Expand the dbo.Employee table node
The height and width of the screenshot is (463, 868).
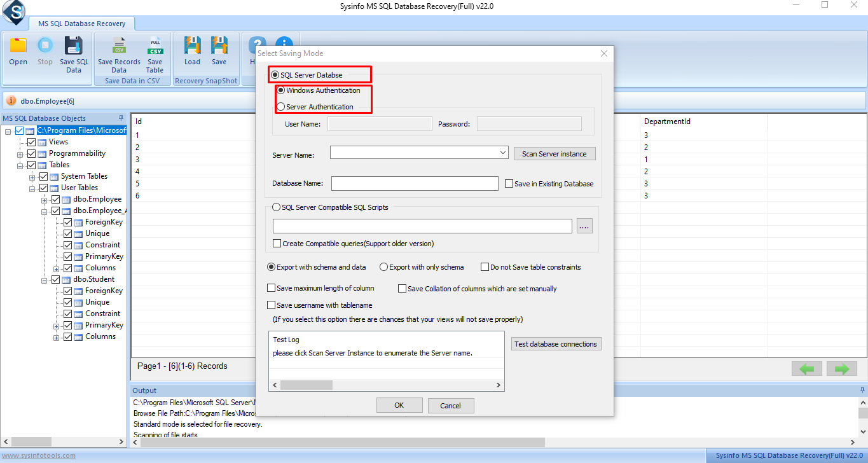tap(45, 200)
